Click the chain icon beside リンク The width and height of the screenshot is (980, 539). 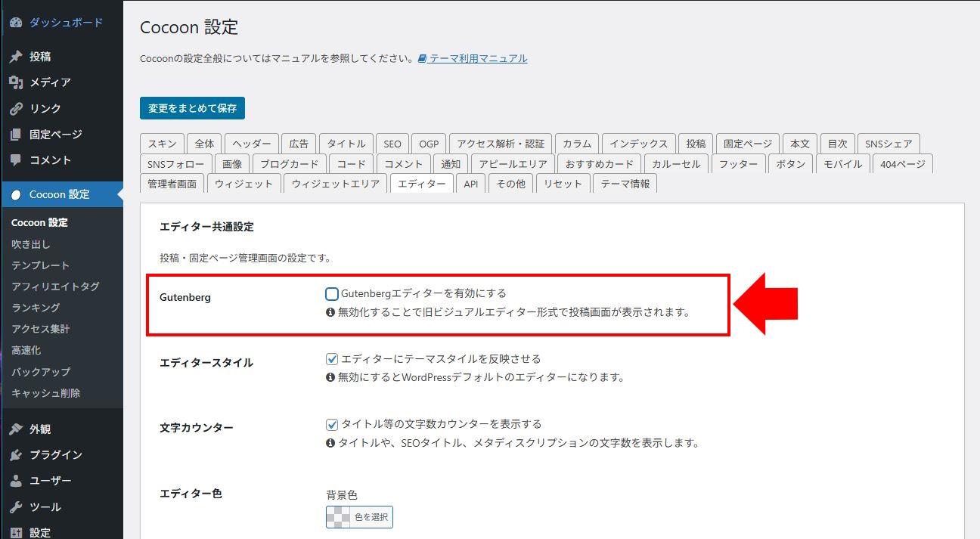pyautogui.click(x=16, y=108)
